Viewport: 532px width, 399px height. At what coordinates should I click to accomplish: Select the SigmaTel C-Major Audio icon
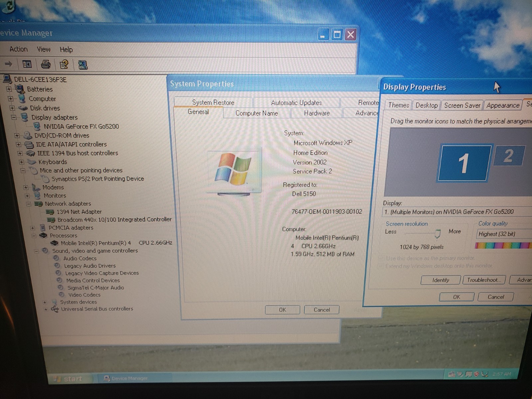click(x=61, y=287)
